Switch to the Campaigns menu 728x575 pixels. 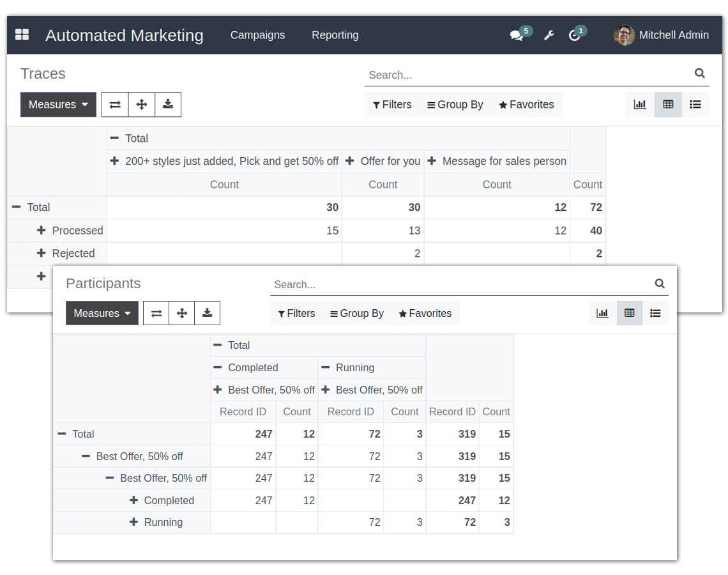(x=257, y=36)
